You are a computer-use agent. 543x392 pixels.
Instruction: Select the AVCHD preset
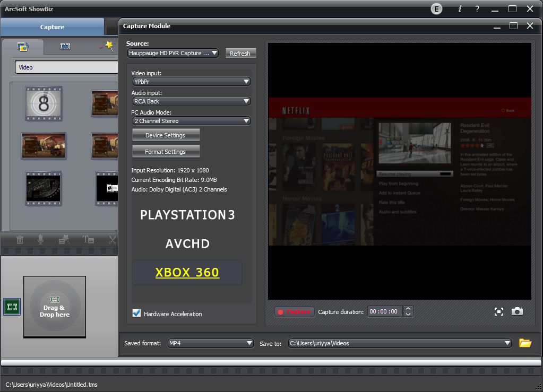(x=187, y=243)
